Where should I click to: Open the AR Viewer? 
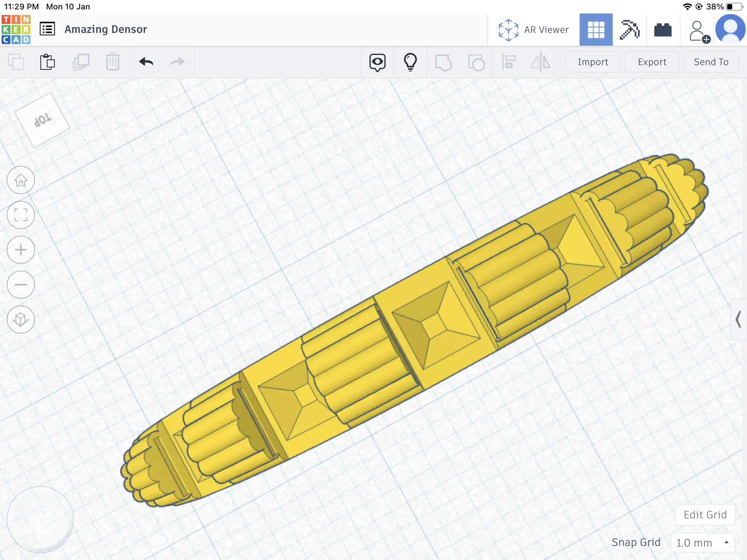[x=534, y=30]
